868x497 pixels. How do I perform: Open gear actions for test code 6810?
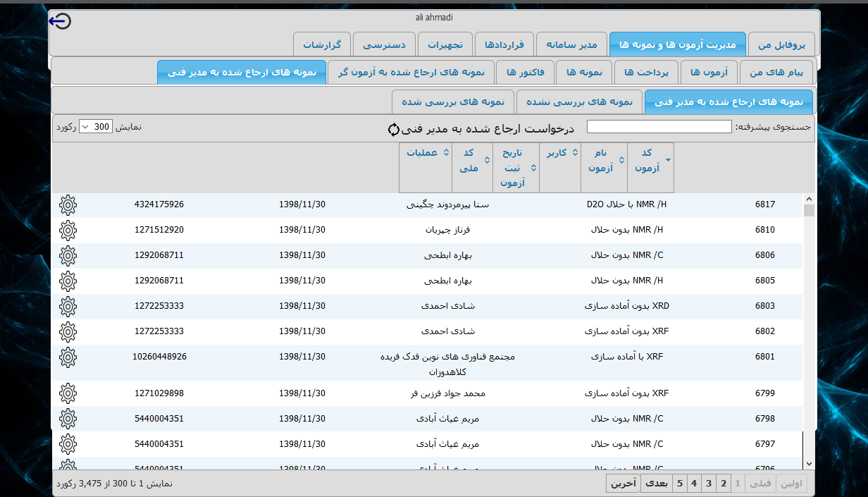click(x=68, y=231)
